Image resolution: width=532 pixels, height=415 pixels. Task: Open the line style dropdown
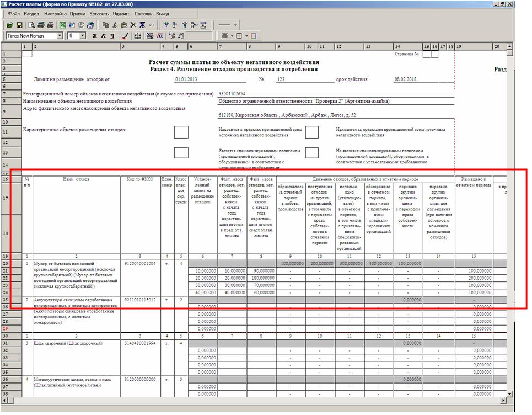[235, 25]
